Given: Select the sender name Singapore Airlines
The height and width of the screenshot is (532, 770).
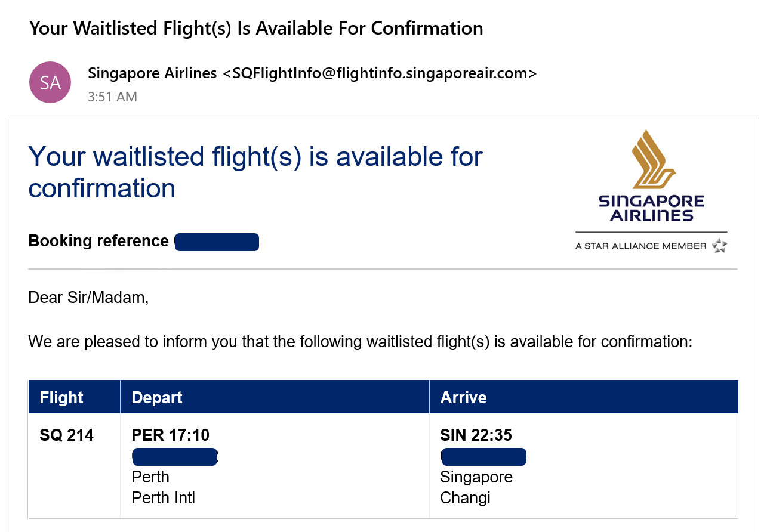Looking at the screenshot, I should click(152, 73).
